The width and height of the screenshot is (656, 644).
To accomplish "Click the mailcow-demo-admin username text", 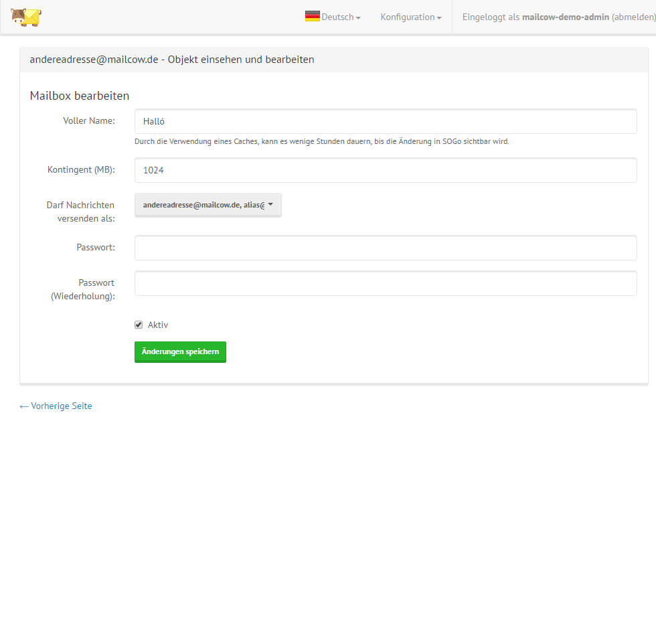I will point(565,17).
